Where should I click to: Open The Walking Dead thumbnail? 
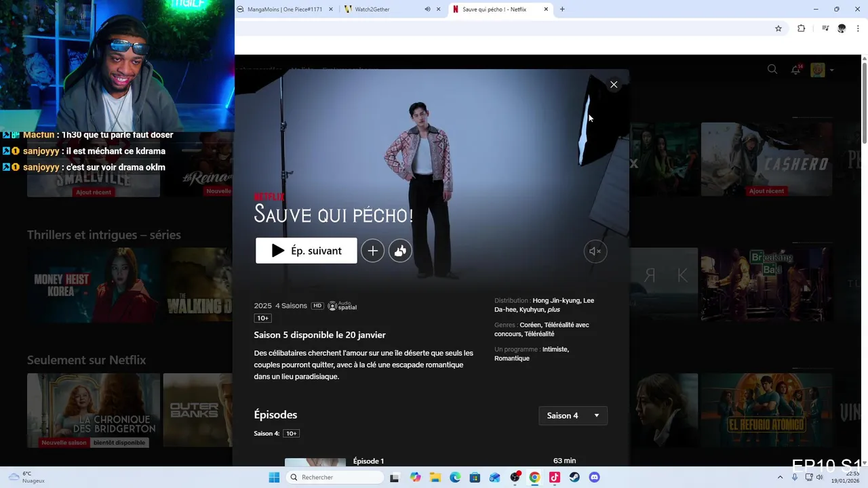coord(199,285)
